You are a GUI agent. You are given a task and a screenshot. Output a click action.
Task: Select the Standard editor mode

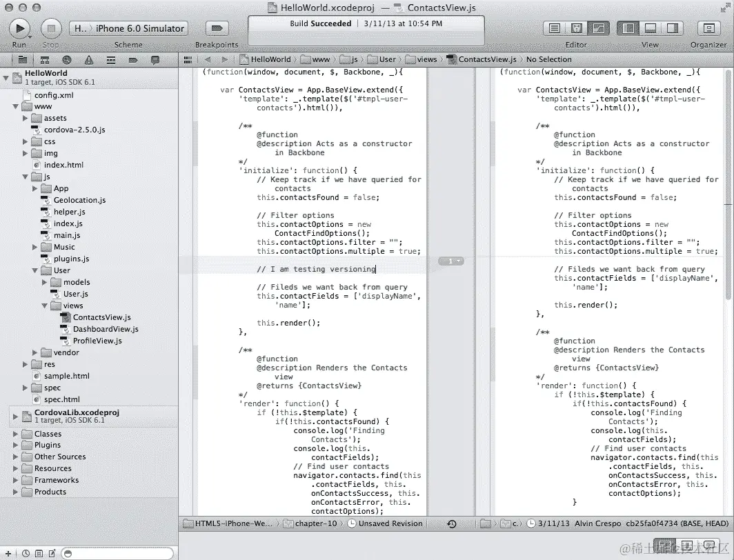(x=554, y=29)
